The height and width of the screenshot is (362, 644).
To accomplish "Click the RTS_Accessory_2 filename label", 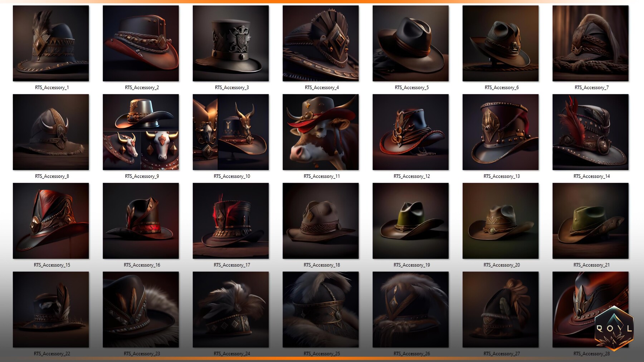I will [141, 87].
